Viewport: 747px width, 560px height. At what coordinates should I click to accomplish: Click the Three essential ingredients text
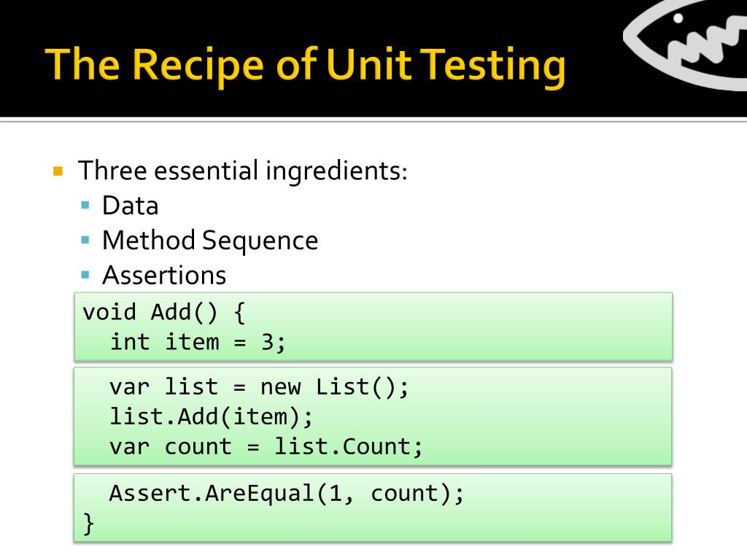point(243,171)
